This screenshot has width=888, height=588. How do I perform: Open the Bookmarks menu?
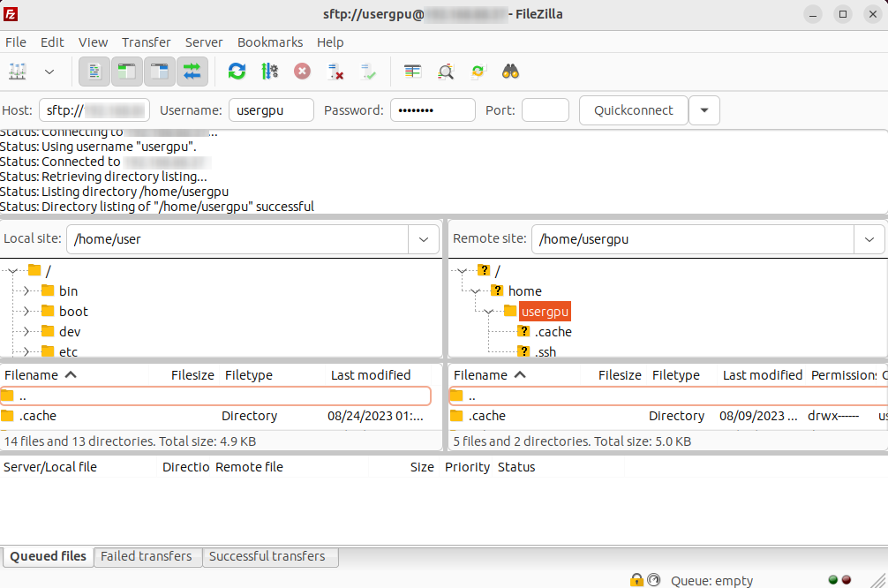[270, 42]
